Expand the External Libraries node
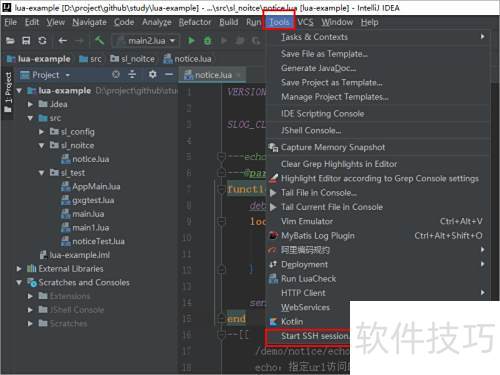 click(19, 269)
